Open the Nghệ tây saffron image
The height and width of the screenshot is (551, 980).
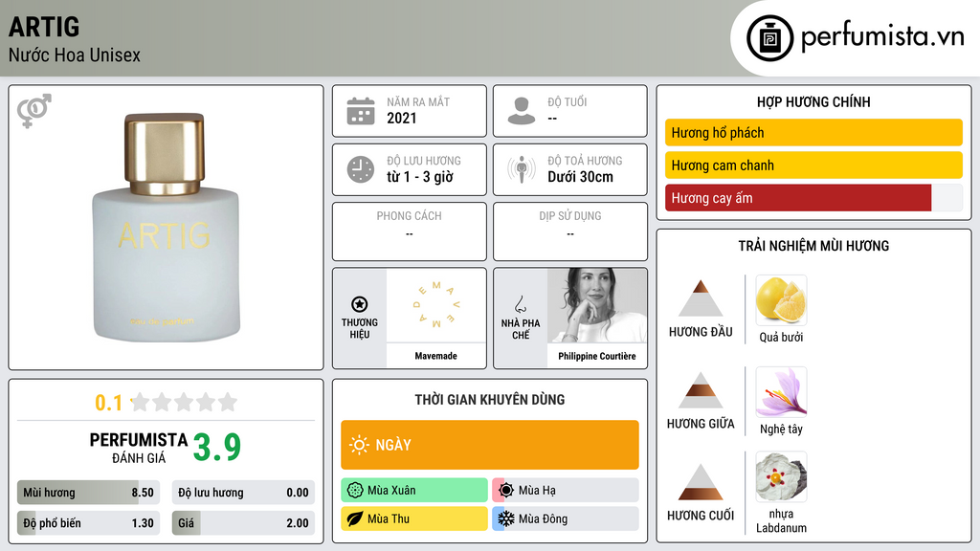coord(781,392)
